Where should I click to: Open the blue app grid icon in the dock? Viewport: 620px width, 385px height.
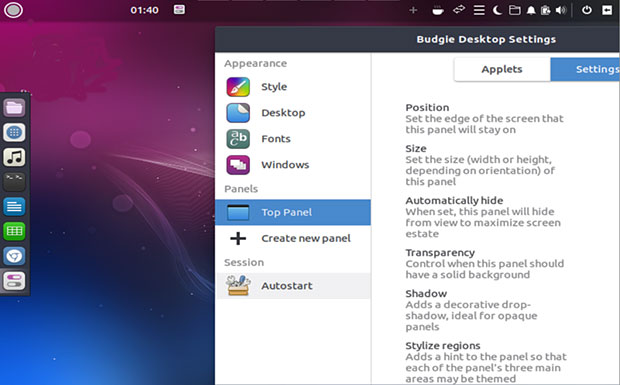(x=14, y=132)
